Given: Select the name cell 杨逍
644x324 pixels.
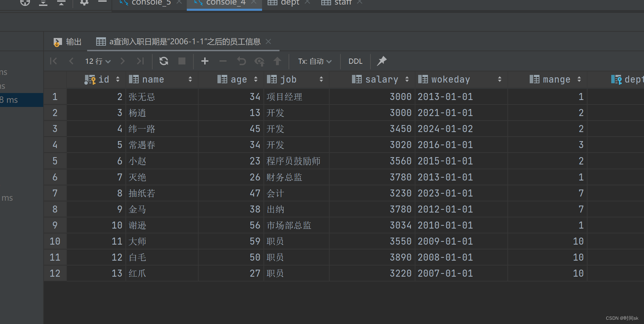Looking at the screenshot, I should 162,113.
